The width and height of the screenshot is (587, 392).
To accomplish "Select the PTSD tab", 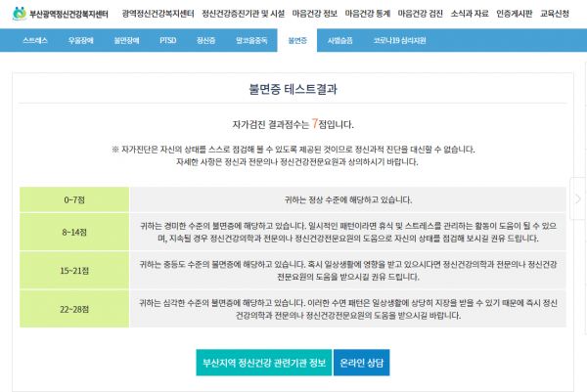I will point(168,41).
